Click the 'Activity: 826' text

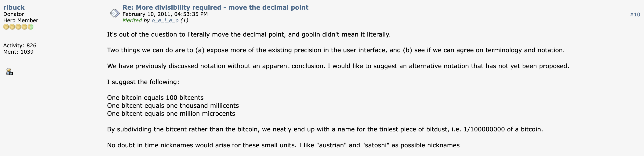pos(19,46)
